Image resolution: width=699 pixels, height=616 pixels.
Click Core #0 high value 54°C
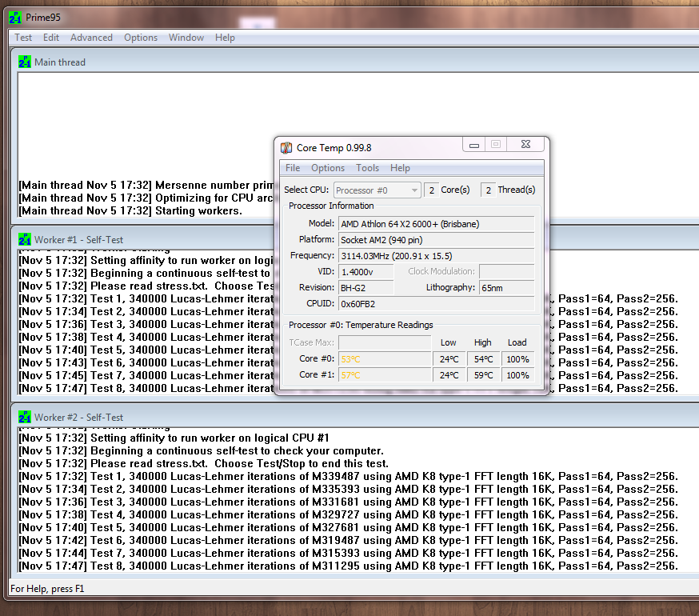pos(483,359)
